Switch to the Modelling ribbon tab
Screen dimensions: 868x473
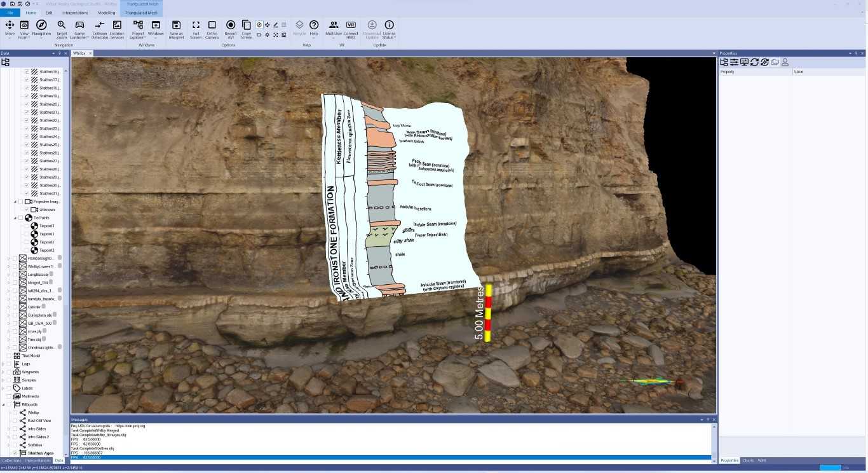coord(105,12)
